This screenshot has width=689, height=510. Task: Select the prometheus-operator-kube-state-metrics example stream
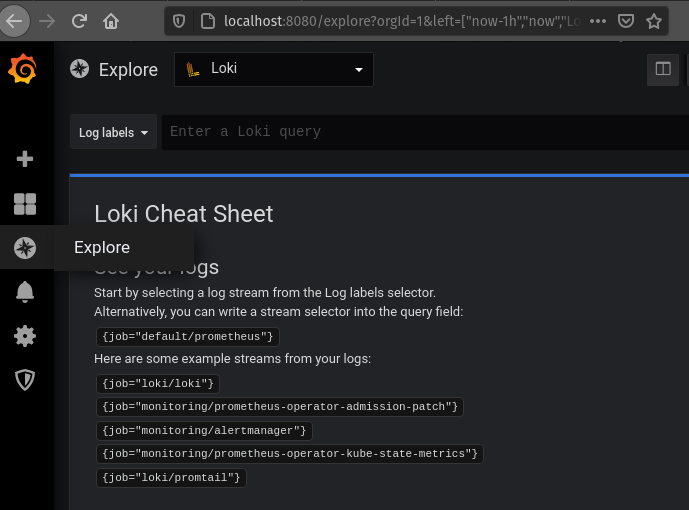(x=290, y=454)
